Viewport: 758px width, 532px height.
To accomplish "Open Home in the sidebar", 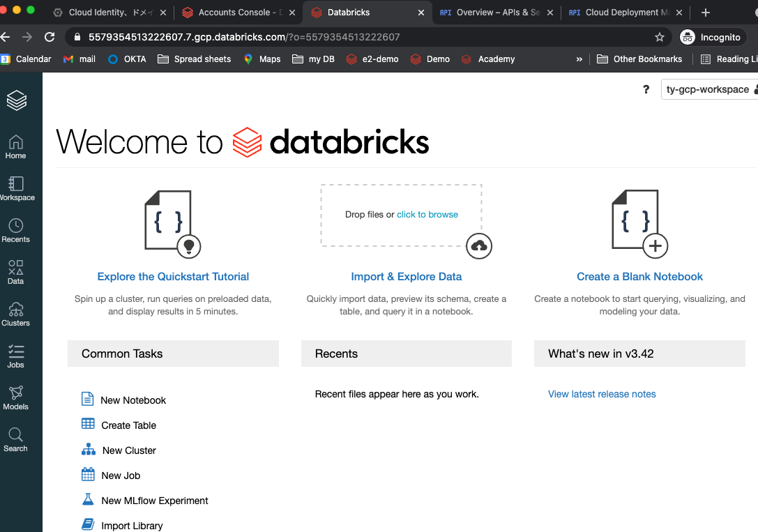I will click(x=15, y=147).
